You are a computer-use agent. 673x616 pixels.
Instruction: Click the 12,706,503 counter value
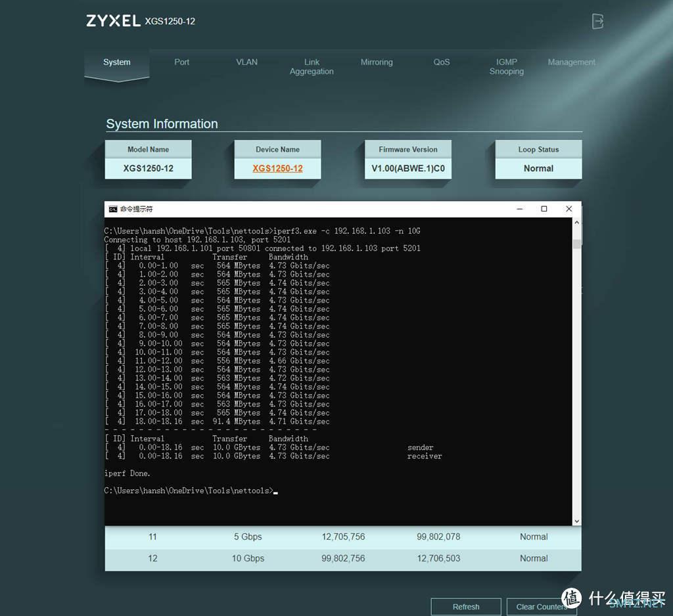(438, 558)
